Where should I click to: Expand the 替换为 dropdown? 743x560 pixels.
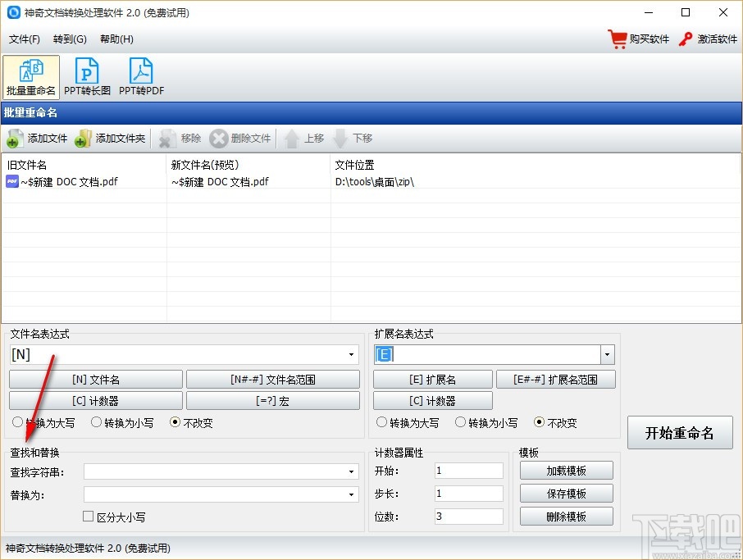pos(351,494)
